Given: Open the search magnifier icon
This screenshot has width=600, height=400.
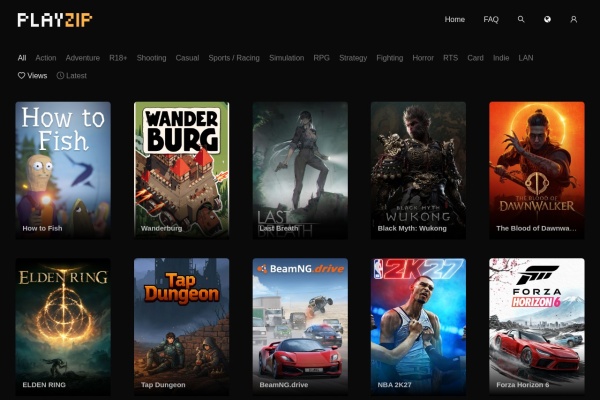Looking at the screenshot, I should (x=521, y=19).
